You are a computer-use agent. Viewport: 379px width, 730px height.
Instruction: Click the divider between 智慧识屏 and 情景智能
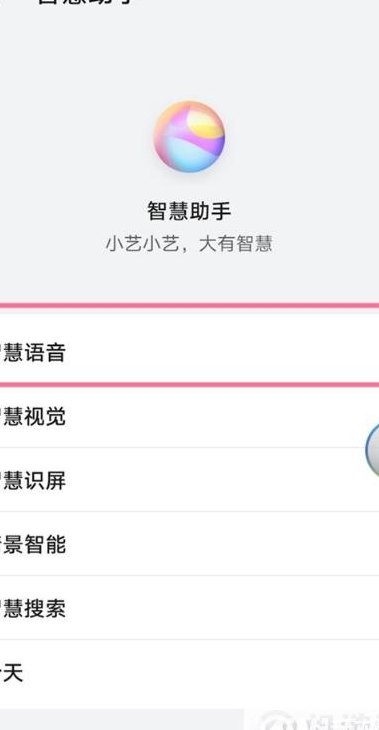190,512
